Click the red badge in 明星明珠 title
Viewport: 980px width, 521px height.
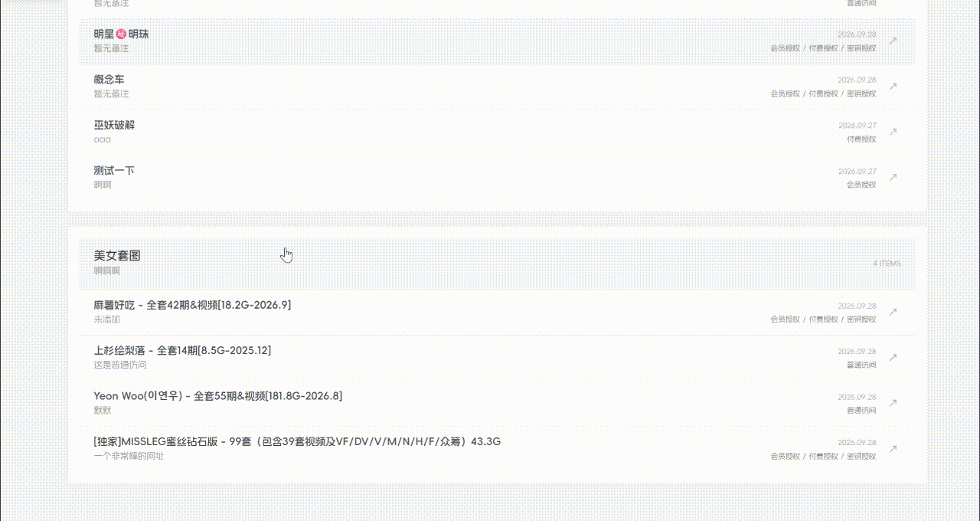(x=121, y=34)
